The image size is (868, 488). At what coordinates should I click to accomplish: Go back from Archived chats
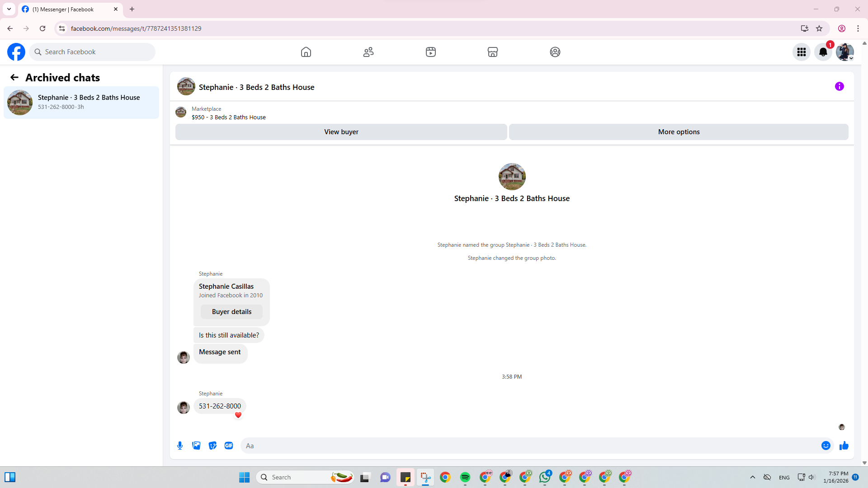click(14, 78)
